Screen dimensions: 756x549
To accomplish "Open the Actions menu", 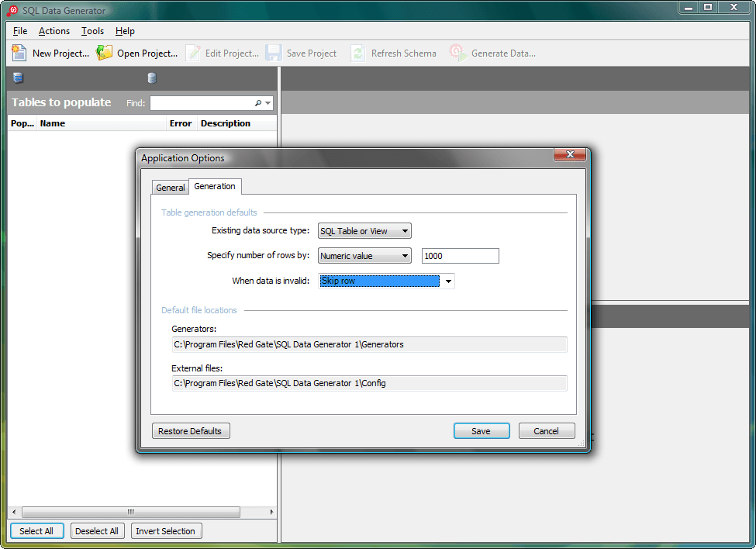I will click(x=54, y=31).
